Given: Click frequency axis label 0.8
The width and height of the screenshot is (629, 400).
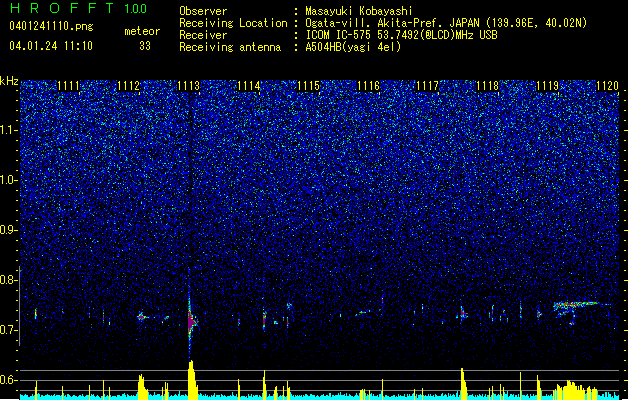Looking at the screenshot, I should pos(9,280).
